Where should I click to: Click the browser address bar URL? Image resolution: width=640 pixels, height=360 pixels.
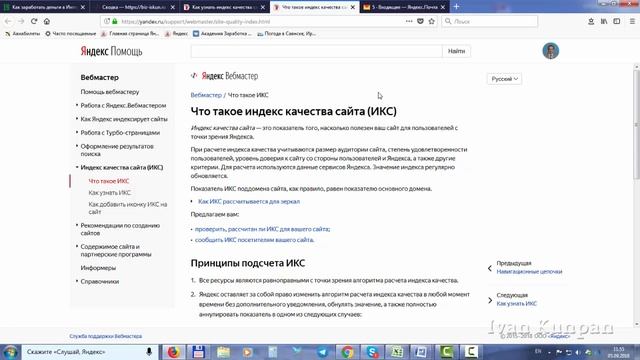coord(196,21)
